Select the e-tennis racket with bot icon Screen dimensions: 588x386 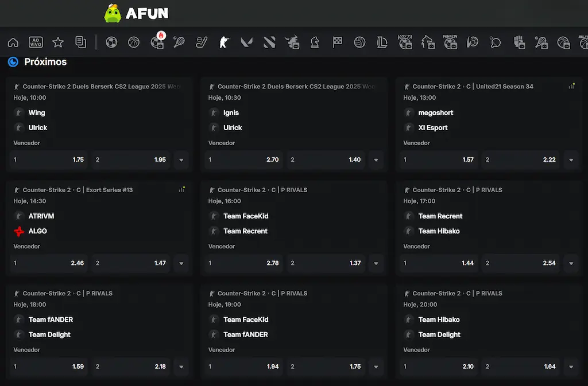(x=541, y=42)
